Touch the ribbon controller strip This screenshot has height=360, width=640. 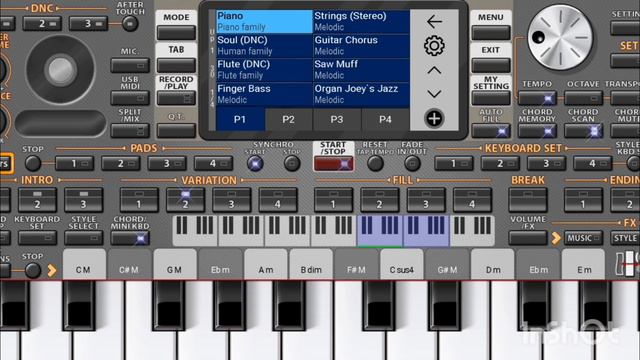tap(60, 122)
